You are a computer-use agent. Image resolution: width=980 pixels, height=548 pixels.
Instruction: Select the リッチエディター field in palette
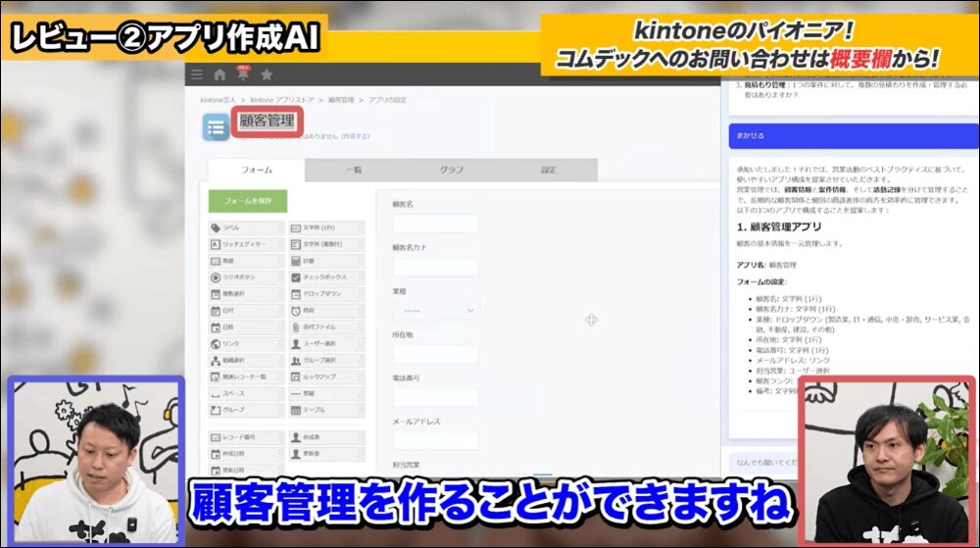point(246,244)
